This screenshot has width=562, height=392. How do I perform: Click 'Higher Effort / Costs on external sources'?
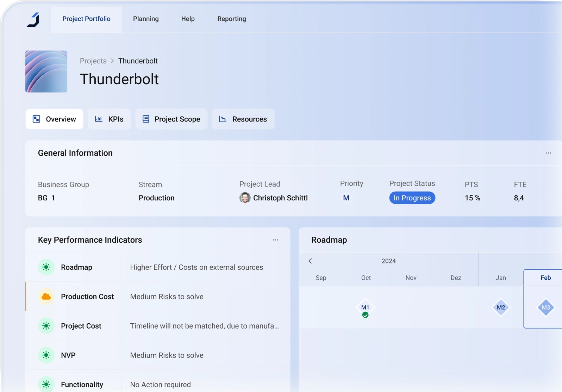tap(196, 267)
